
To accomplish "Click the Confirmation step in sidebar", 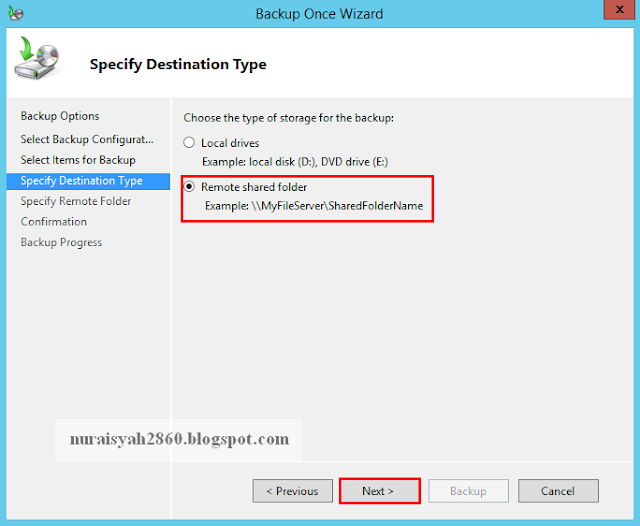I will click(x=54, y=222).
